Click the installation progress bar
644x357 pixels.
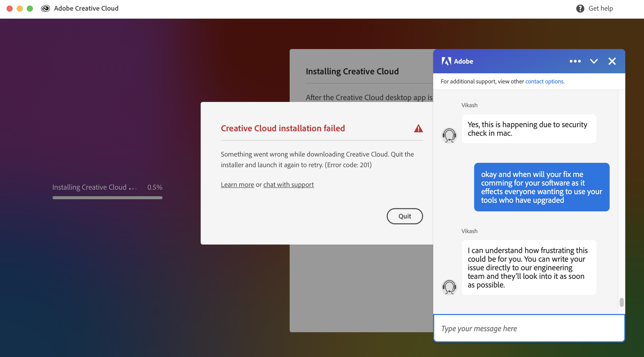point(107,198)
